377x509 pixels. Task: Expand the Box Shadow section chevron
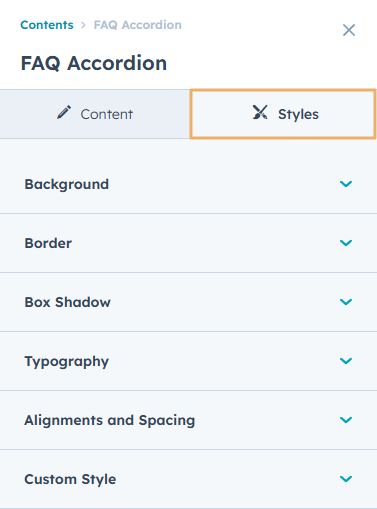pyautogui.click(x=346, y=302)
